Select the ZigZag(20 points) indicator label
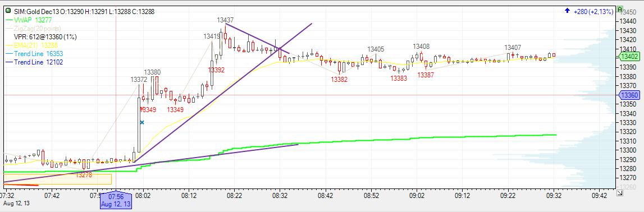The image size is (644, 212). coord(38,28)
